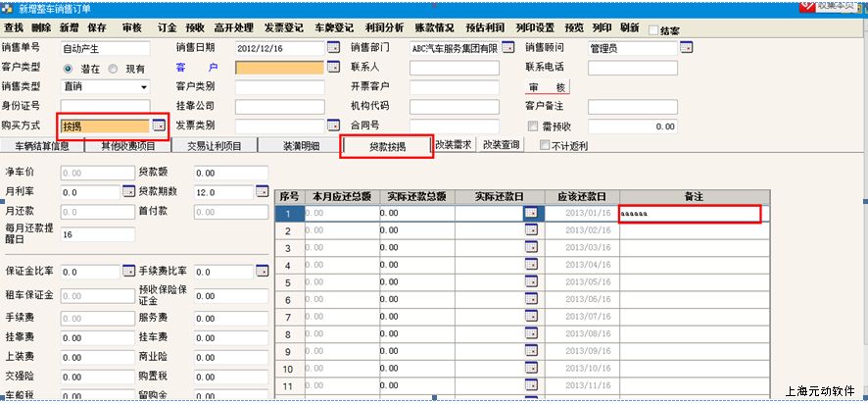Click the 身份证号 input field
Image resolution: width=868 pixels, height=404 pixels.
(105, 106)
